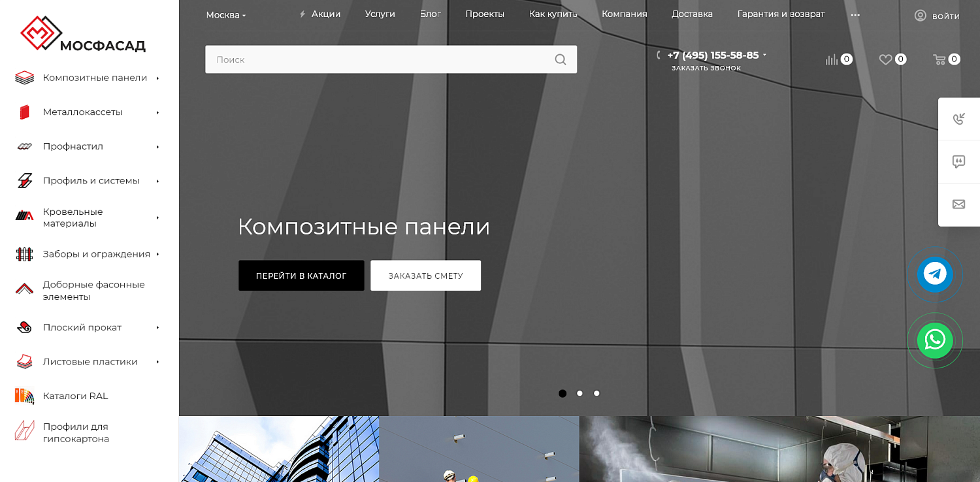Expand the phone number dropdown arrow
Screen dimensions: 980x482
[764, 56]
